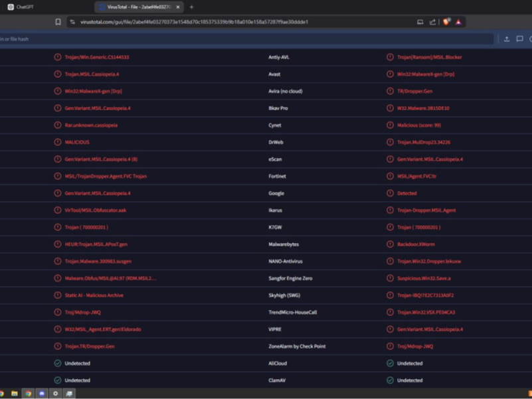Viewport: 532px width, 399px height.
Task: Open Discord from the taskbar
Action: tap(42, 394)
